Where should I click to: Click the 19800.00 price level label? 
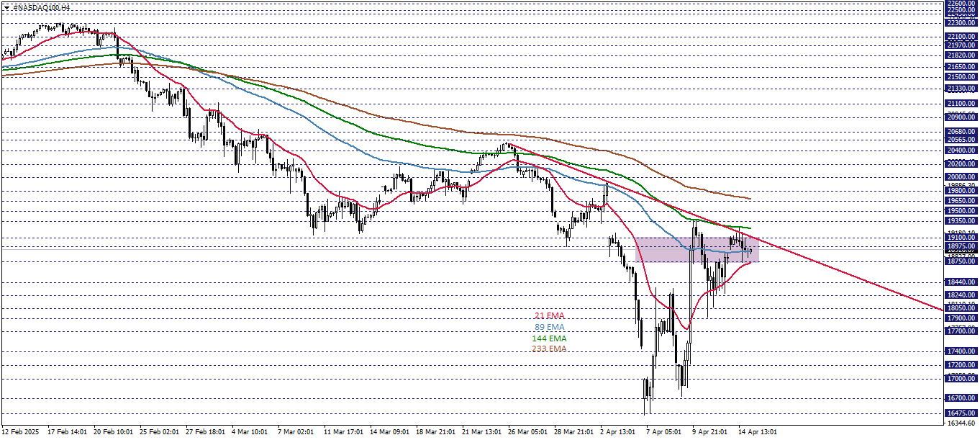click(962, 191)
